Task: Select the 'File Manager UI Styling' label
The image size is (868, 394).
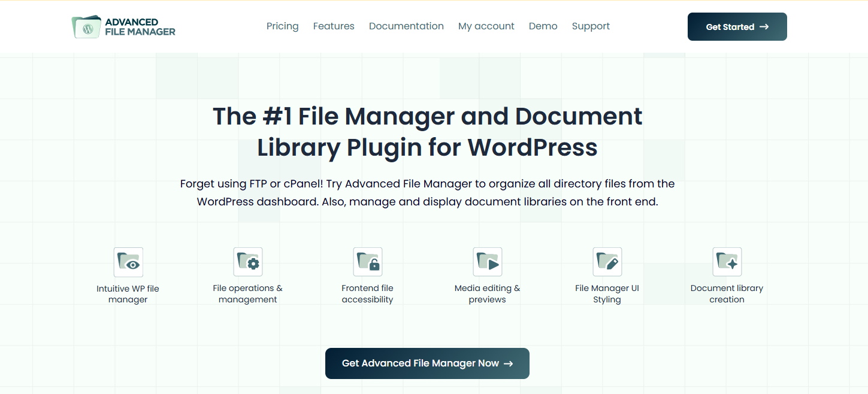Action: click(607, 294)
